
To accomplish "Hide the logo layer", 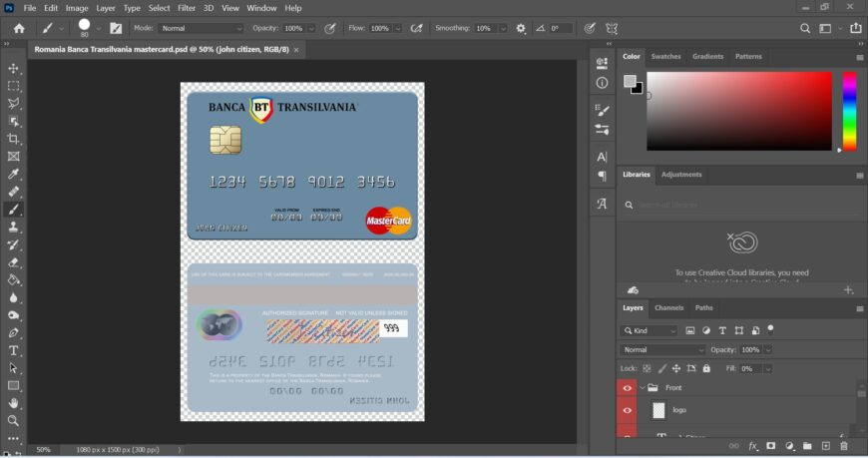I will click(627, 410).
